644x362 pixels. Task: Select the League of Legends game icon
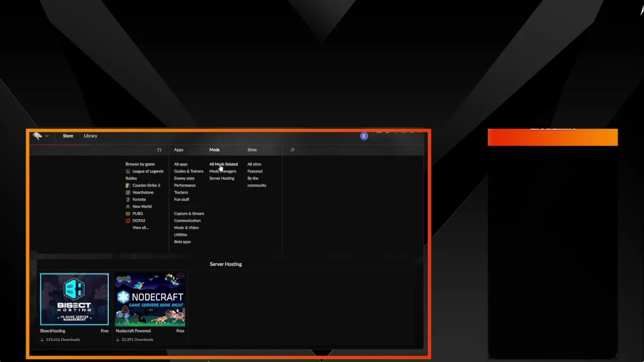[128, 171]
